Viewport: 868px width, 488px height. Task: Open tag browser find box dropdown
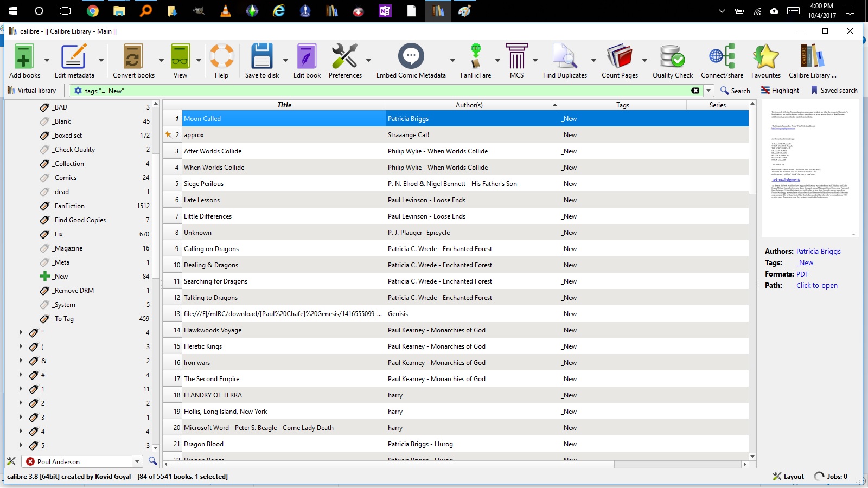pyautogui.click(x=137, y=461)
